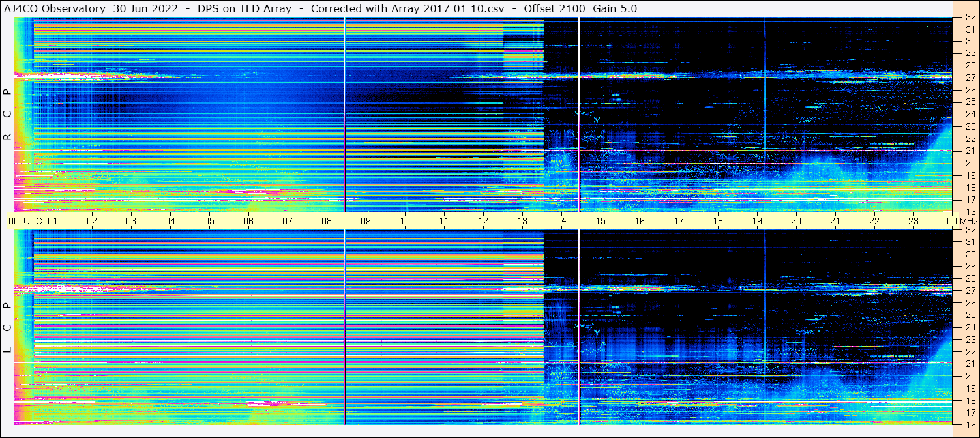Select '29' on the RCP frequency scale
Viewport: 980px width, 438px height.
pos(970,53)
